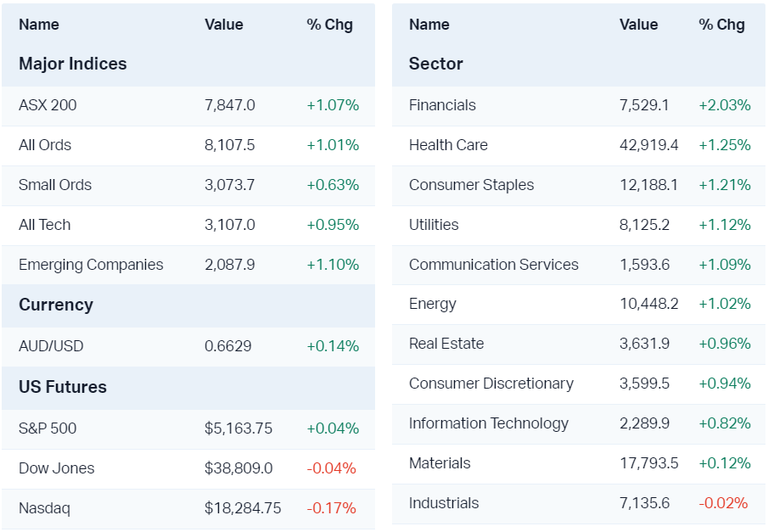
Task: Select the Nasdaq futures entry
Action: (44, 508)
